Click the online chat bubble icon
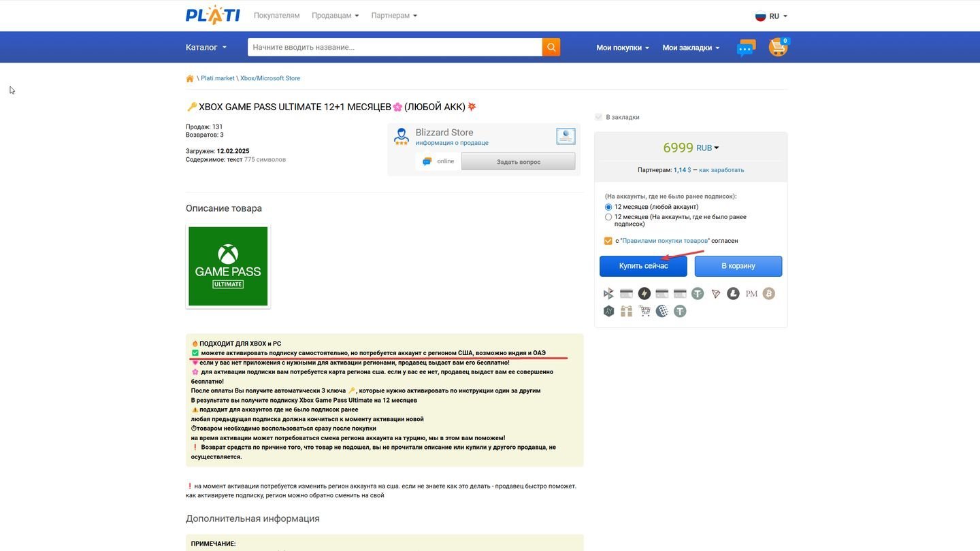This screenshot has width=980, height=551. click(427, 161)
